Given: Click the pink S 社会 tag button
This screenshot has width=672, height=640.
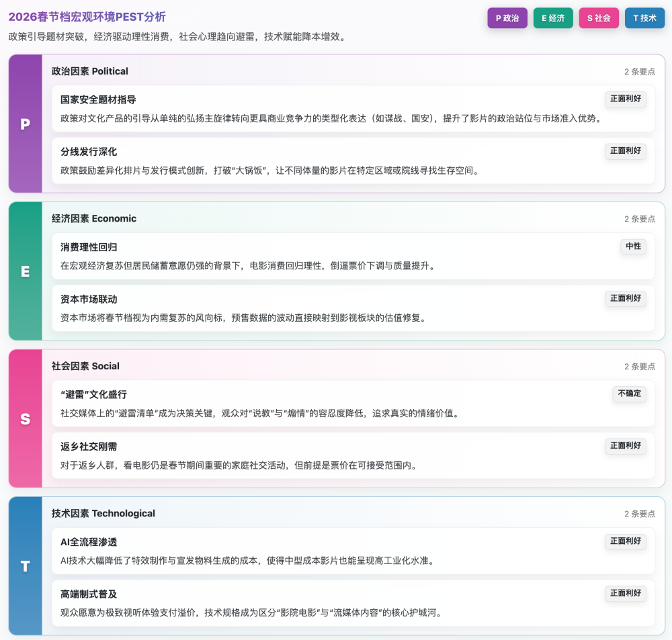Looking at the screenshot, I should 599,18.
